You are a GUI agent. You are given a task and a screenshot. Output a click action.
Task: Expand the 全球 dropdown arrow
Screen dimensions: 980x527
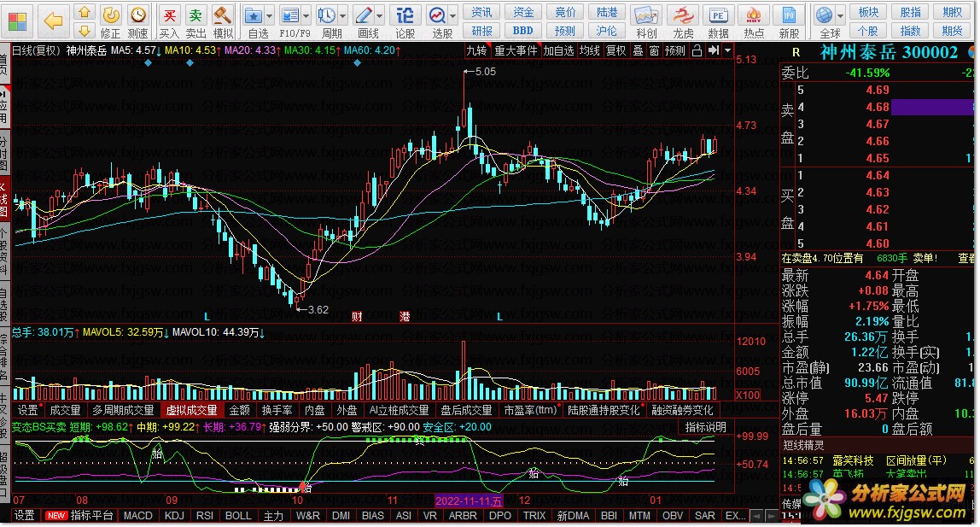841,15
